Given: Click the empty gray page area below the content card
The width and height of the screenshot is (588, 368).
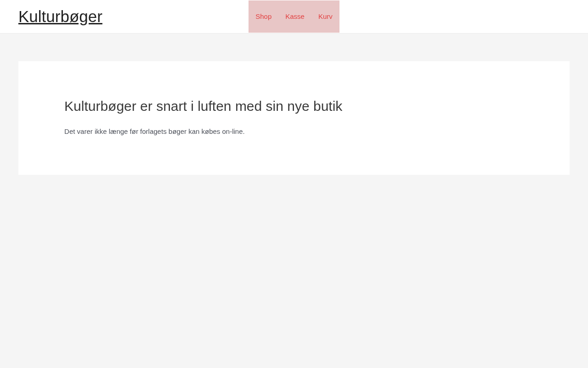Looking at the screenshot, I should tap(294, 271).
